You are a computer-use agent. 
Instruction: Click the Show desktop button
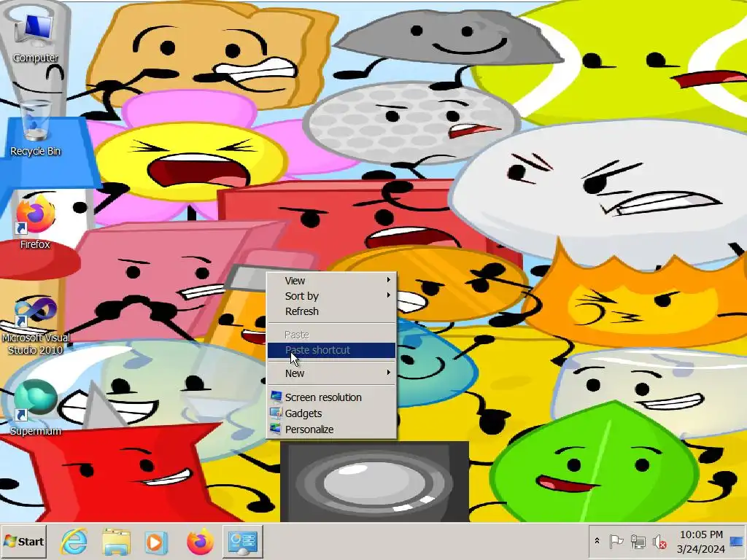click(x=737, y=542)
